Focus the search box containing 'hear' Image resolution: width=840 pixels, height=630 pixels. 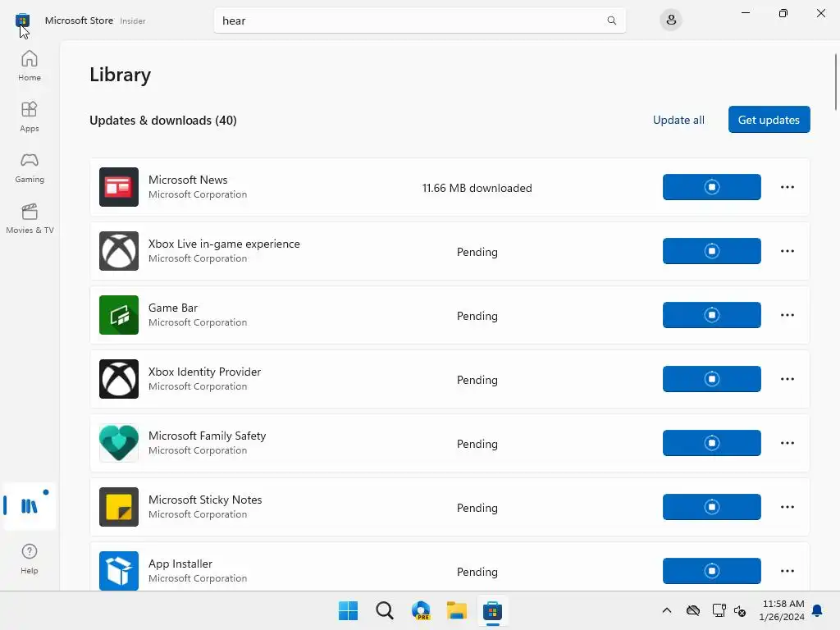click(x=419, y=21)
